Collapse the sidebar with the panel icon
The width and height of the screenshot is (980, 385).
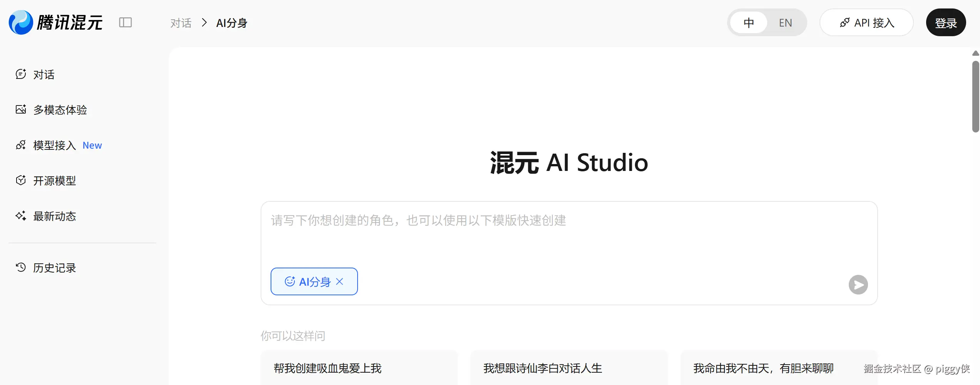(125, 22)
